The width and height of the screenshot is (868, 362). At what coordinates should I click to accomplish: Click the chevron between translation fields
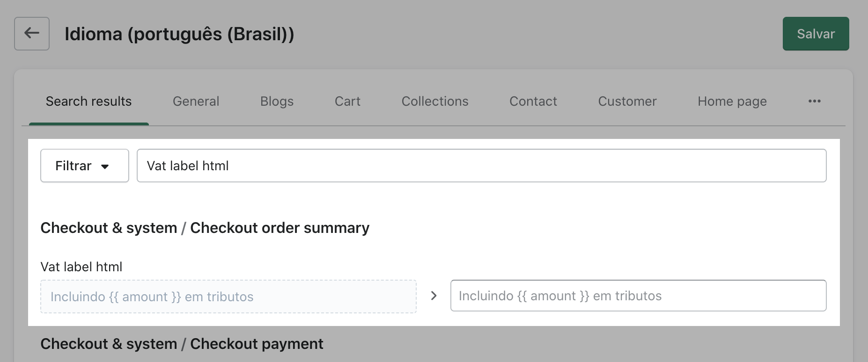point(434,296)
